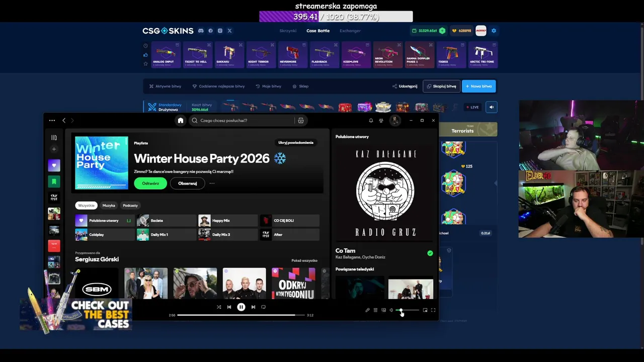
Task: Toggle shuffle in Spotify player
Action: 219,307
